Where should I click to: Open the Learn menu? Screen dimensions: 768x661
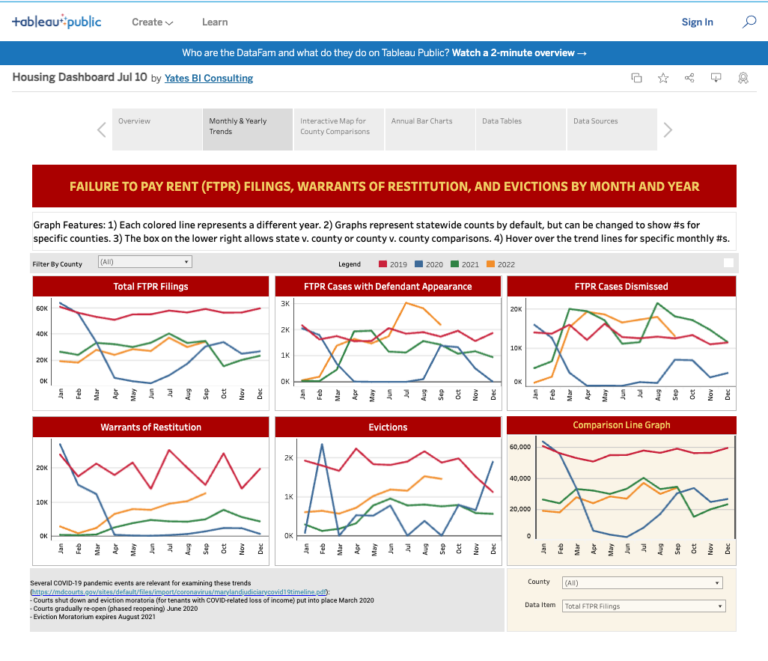[x=215, y=22]
